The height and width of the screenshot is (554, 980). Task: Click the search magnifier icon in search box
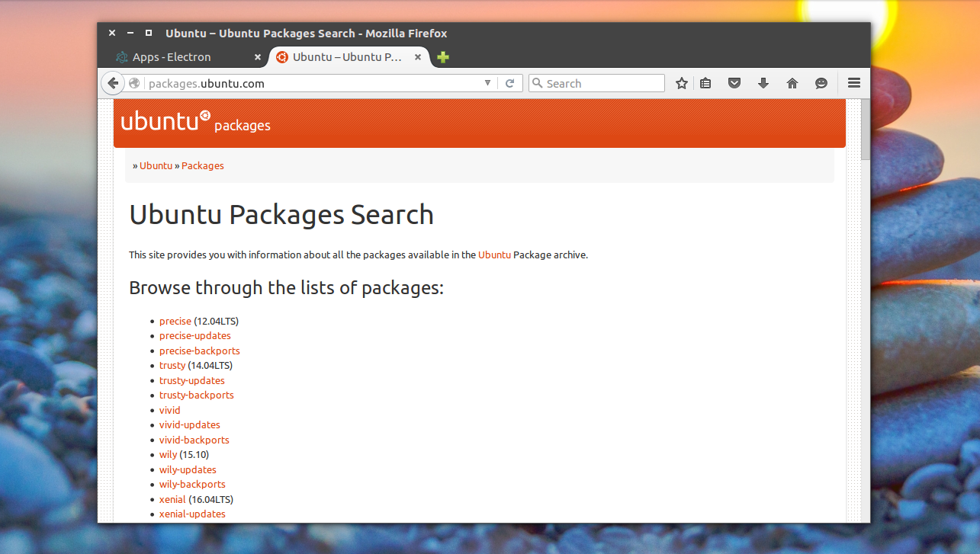coord(537,83)
